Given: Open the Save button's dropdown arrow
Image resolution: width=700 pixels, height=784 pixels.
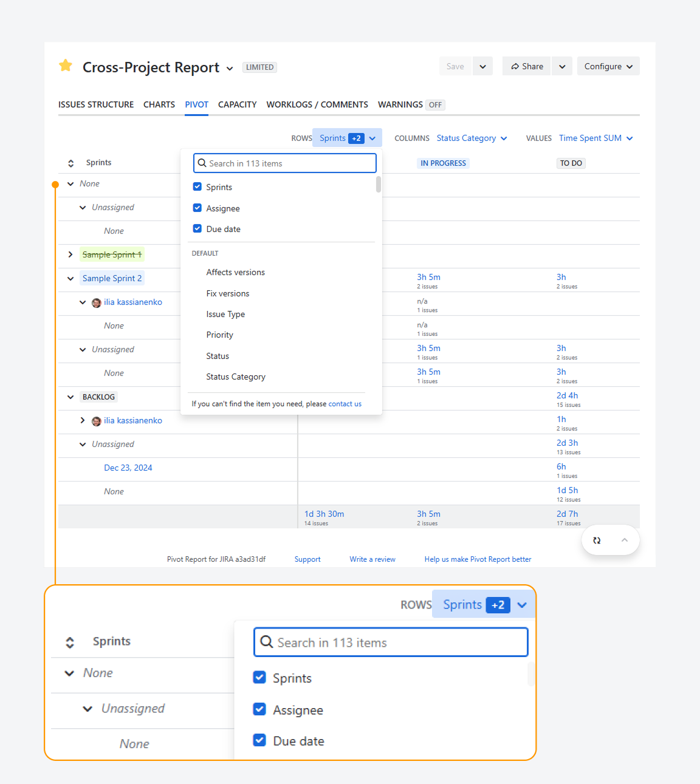Looking at the screenshot, I should tap(482, 66).
